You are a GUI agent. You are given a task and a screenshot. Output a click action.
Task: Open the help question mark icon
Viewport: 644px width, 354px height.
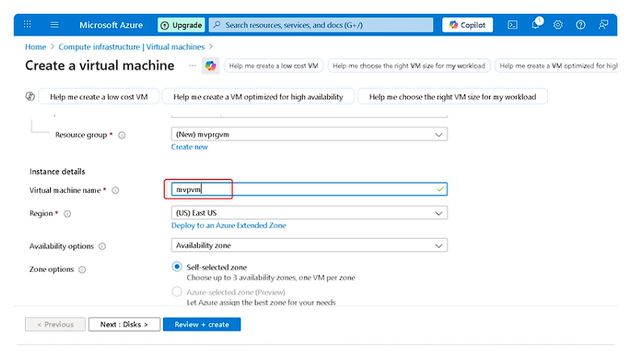tap(580, 25)
